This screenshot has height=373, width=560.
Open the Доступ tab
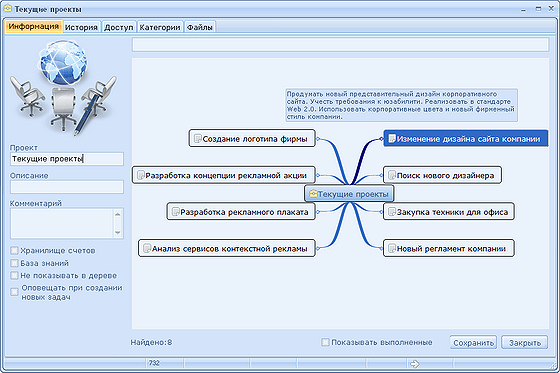119,27
